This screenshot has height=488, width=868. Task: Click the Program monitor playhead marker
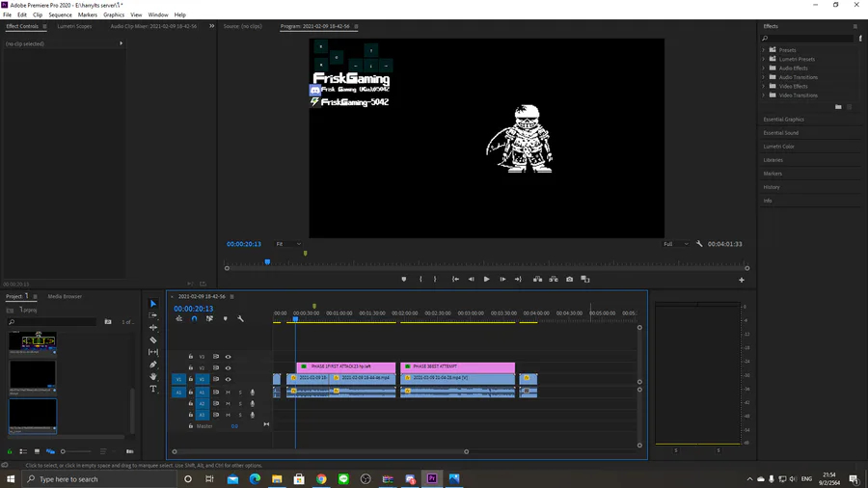(x=267, y=261)
